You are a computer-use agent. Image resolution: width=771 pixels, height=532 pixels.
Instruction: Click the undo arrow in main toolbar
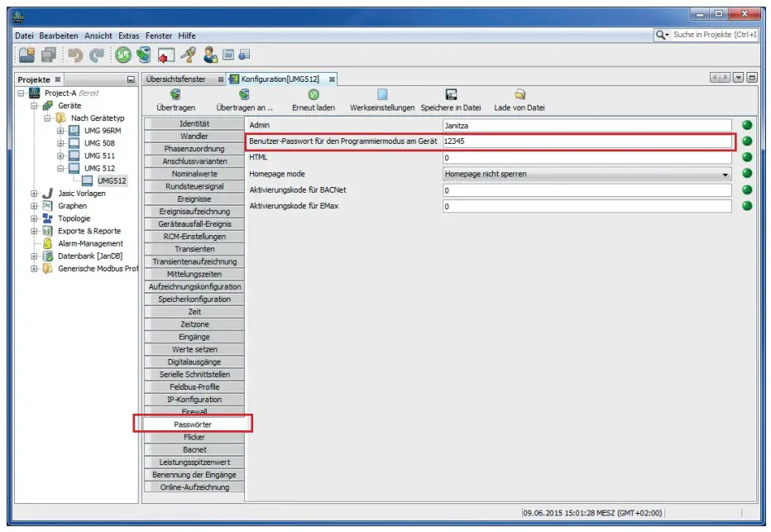point(75,55)
